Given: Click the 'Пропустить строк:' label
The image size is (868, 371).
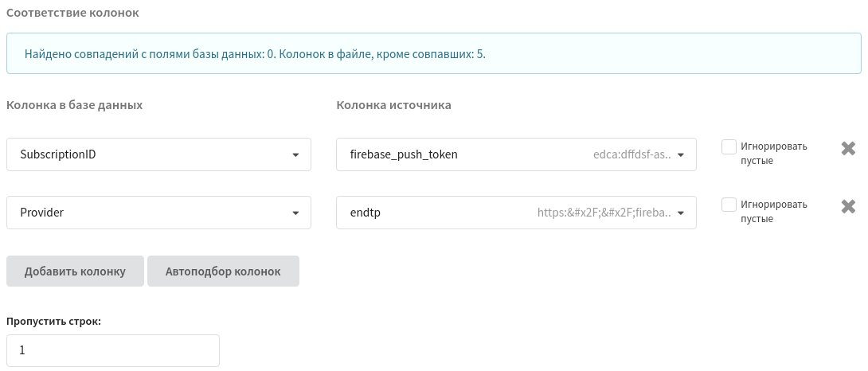Looking at the screenshot, I should point(53,321).
